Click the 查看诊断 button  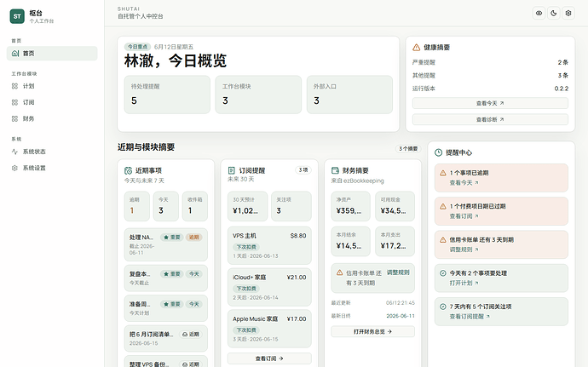(x=490, y=119)
